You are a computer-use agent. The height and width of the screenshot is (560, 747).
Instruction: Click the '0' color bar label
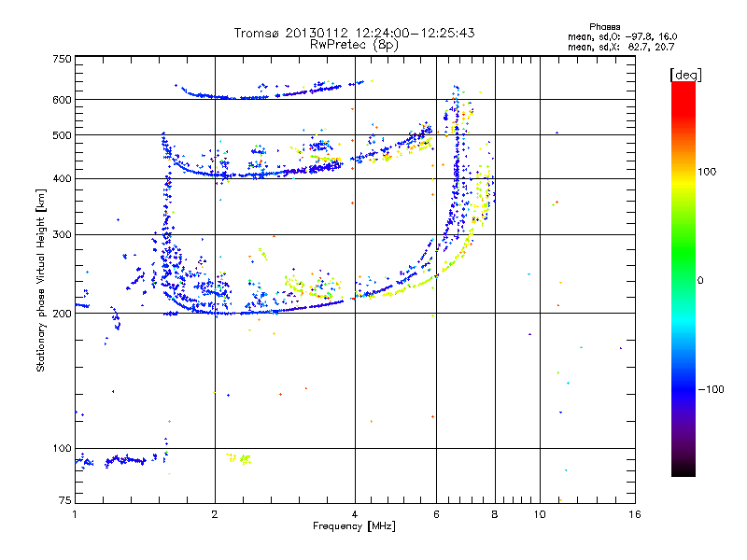pyautogui.click(x=700, y=281)
